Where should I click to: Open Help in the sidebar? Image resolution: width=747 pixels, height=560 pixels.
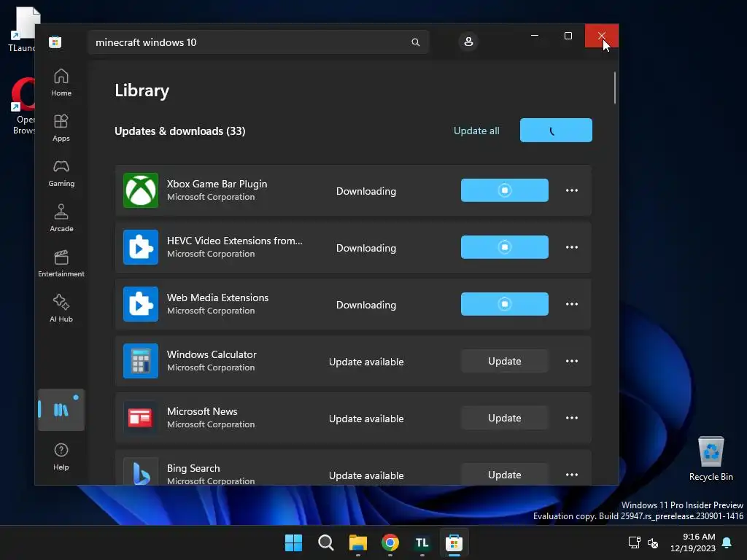[x=61, y=456]
